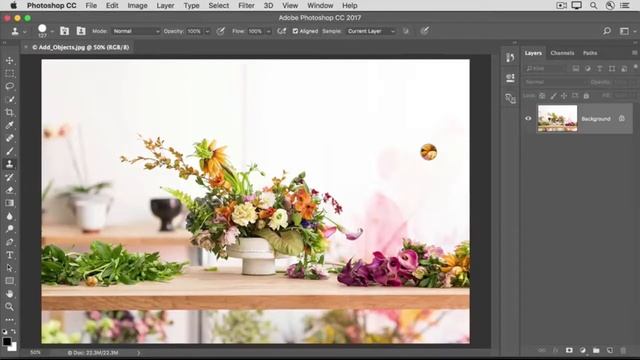Select the Crop tool
Image resolution: width=640 pixels, height=360 pixels.
point(9,112)
